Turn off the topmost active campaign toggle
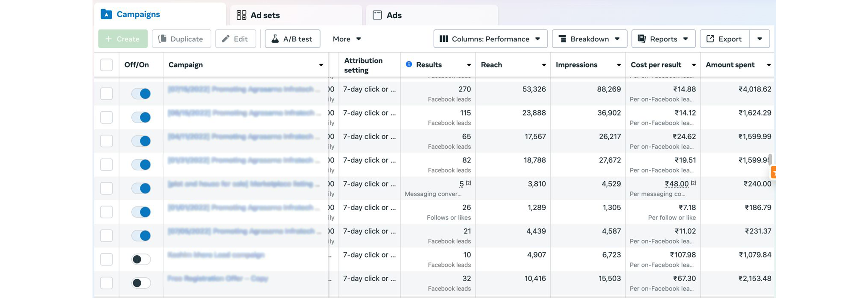868x298 pixels. pos(141,93)
